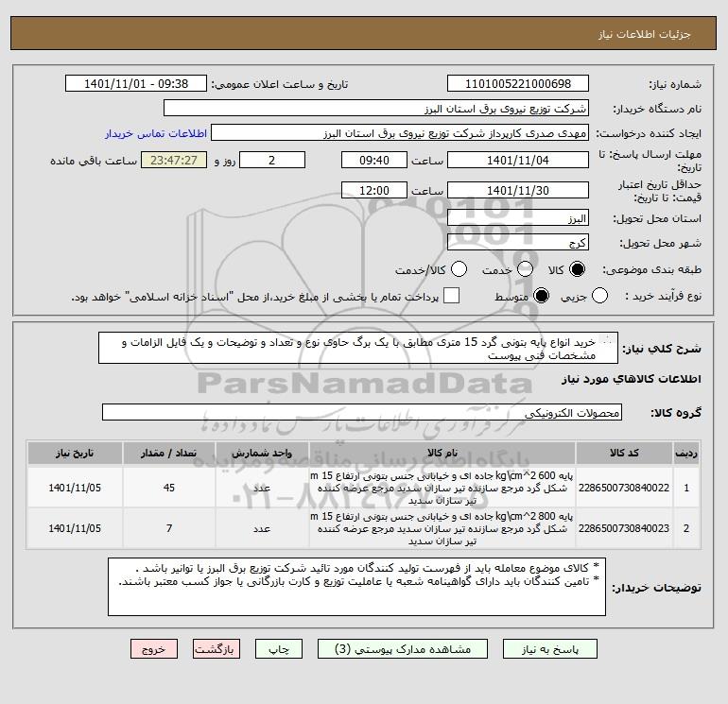Select the خدمت radio button
The height and width of the screenshot is (704, 728).
[x=525, y=269]
